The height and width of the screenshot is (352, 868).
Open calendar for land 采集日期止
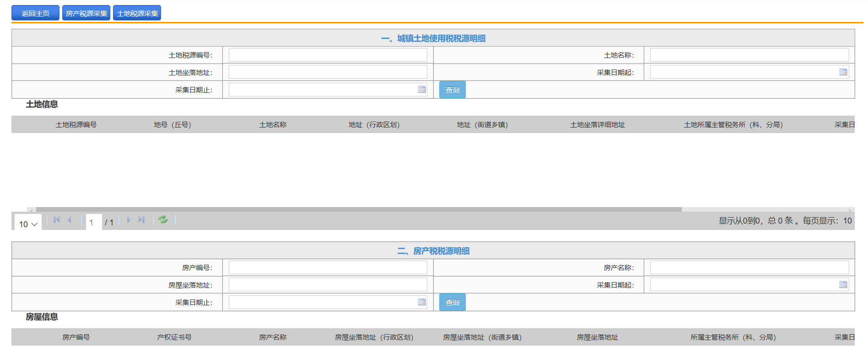point(421,89)
